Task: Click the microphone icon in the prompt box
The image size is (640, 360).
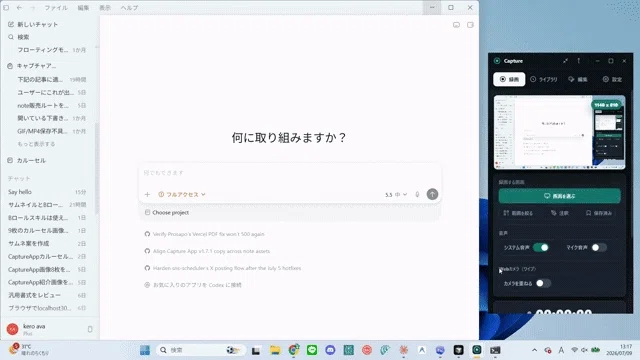Action: [x=417, y=195]
